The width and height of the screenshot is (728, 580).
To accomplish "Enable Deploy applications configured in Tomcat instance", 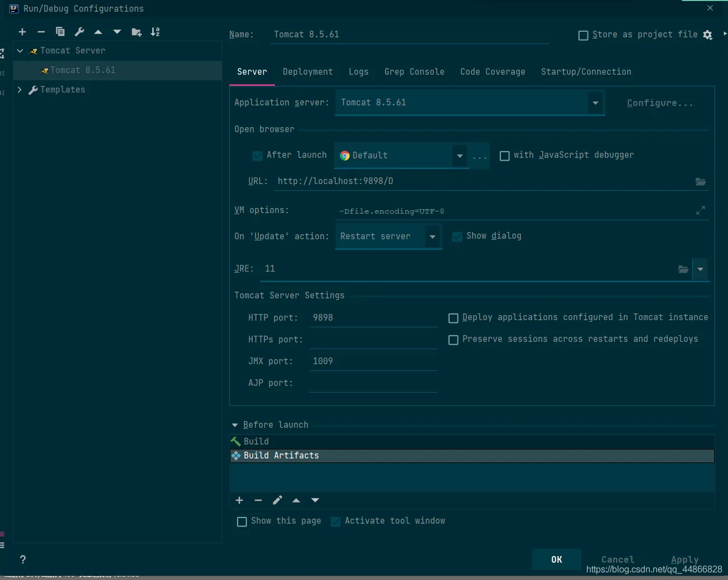I will point(454,318).
